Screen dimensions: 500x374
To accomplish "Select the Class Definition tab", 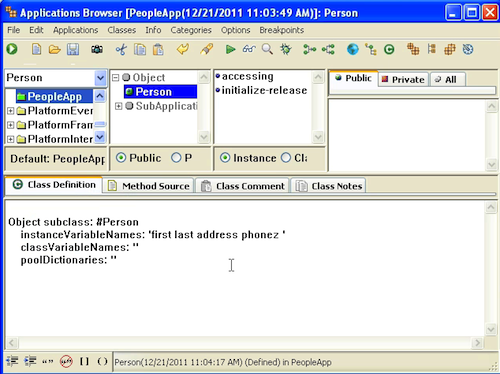I will coord(54,184).
